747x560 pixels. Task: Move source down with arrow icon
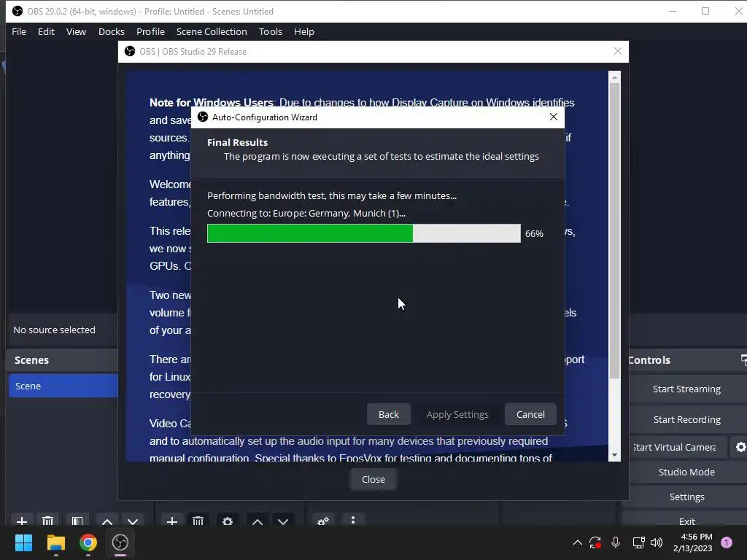tap(283, 521)
